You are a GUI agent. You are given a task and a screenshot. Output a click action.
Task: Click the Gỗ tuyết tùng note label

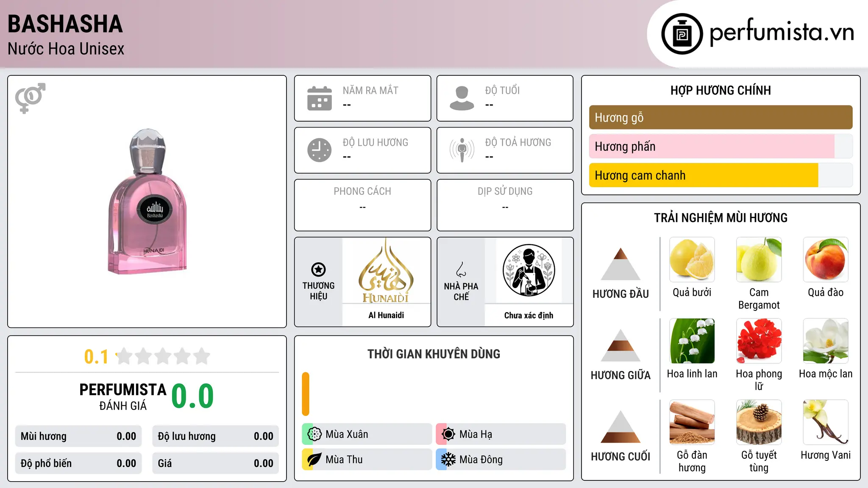(759, 461)
